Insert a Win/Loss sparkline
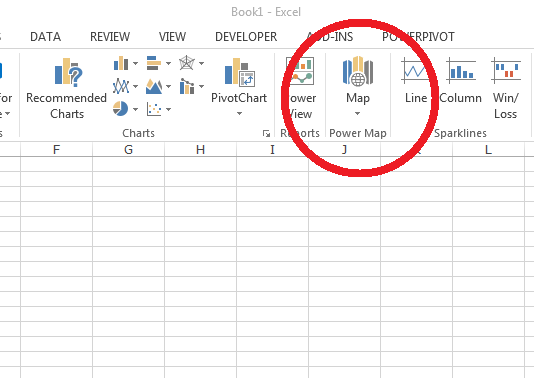Viewport: 534px width, 378px height. pos(506,88)
